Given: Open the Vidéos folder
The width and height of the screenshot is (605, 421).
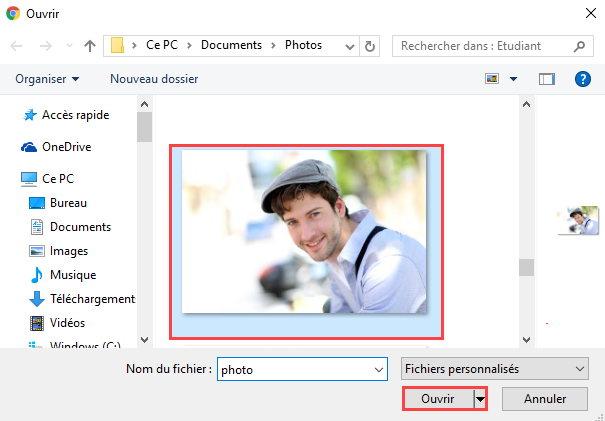Looking at the screenshot, I should point(67,323).
